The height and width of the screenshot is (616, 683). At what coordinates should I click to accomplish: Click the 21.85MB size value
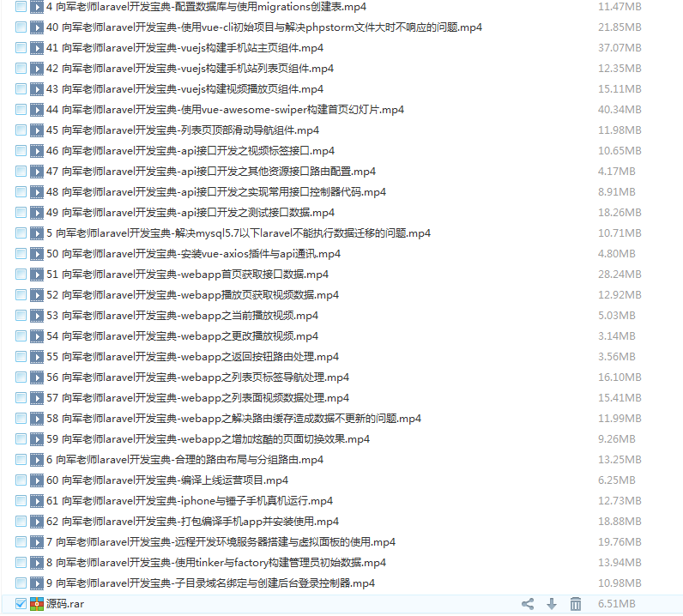click(x=620, y=27)
